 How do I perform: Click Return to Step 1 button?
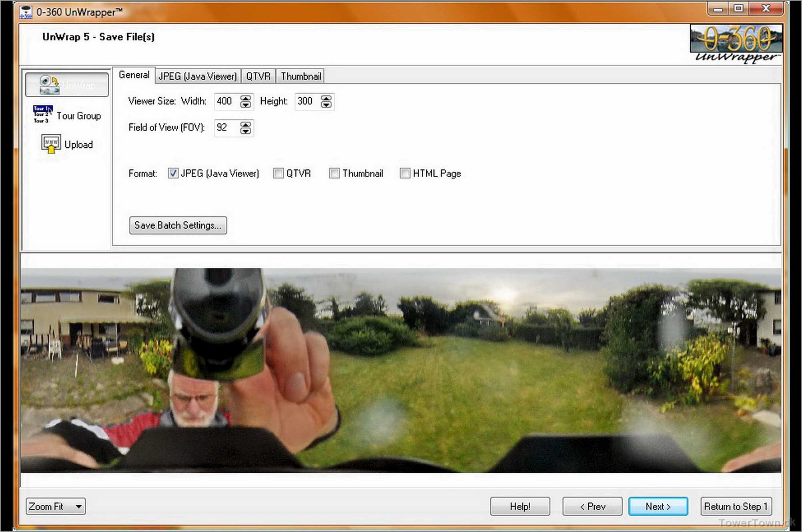(x=736, y=506)
